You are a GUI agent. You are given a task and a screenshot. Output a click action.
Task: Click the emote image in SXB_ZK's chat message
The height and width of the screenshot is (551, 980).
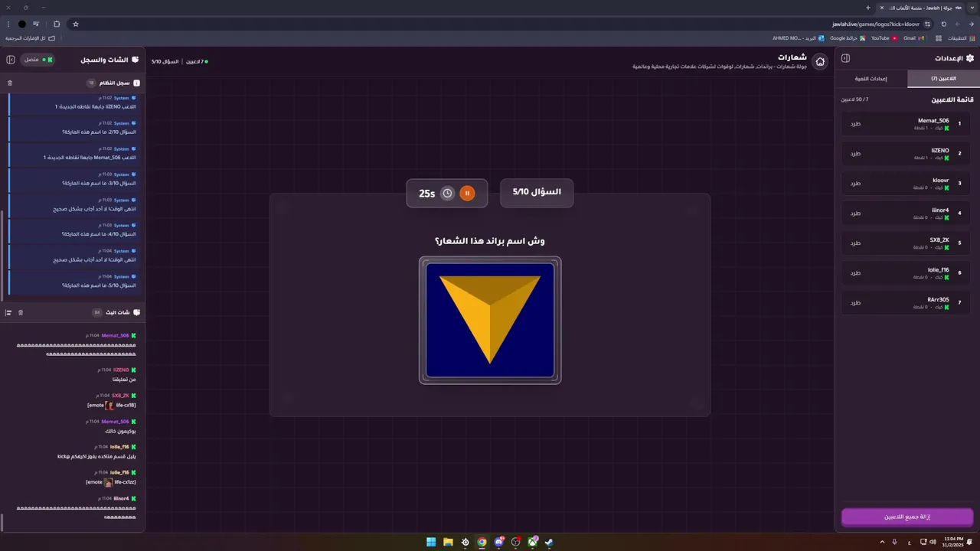click(109, 406)
